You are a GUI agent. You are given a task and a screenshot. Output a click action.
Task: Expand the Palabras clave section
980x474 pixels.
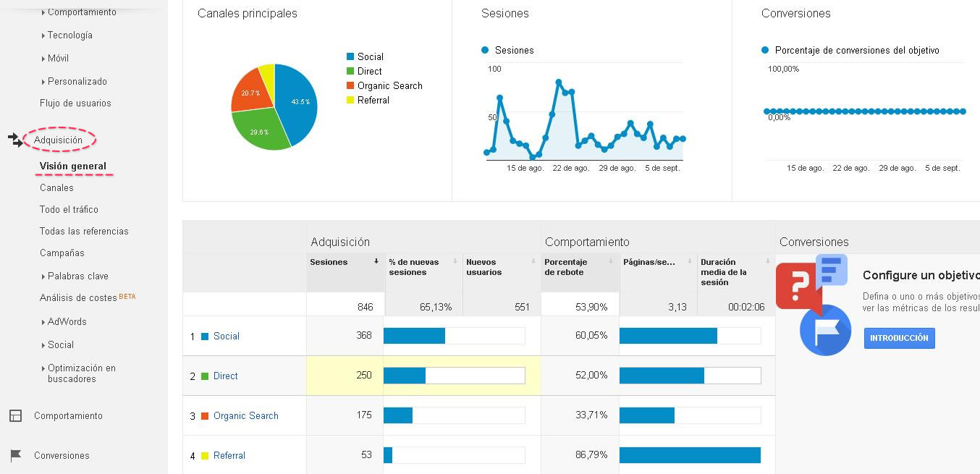point(77,276)
